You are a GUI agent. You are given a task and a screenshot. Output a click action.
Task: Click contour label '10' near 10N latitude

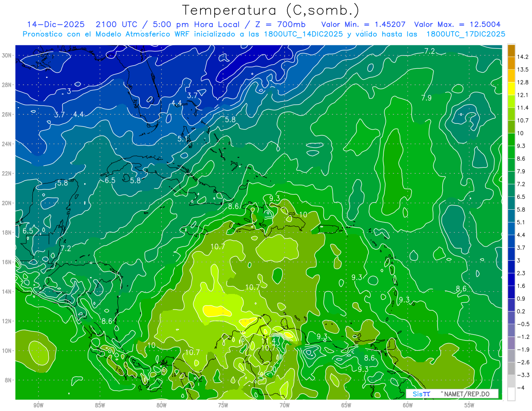(151, 345)
